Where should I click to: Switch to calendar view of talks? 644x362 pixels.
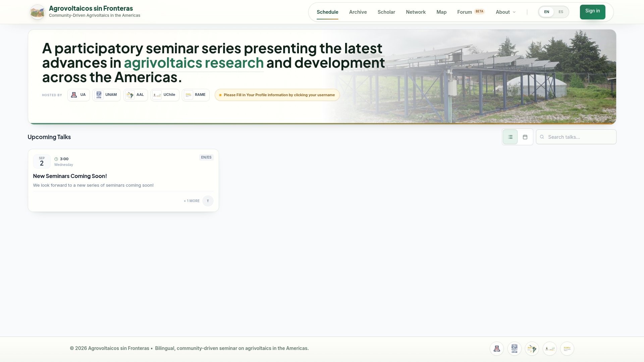tap(525, 137)
